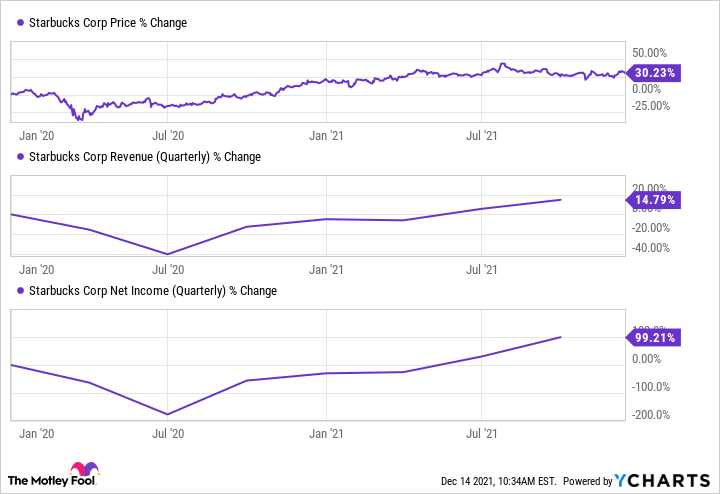
Task: Click Jan '20 label under the revenue chart
Action: click(x=36, y=269)
